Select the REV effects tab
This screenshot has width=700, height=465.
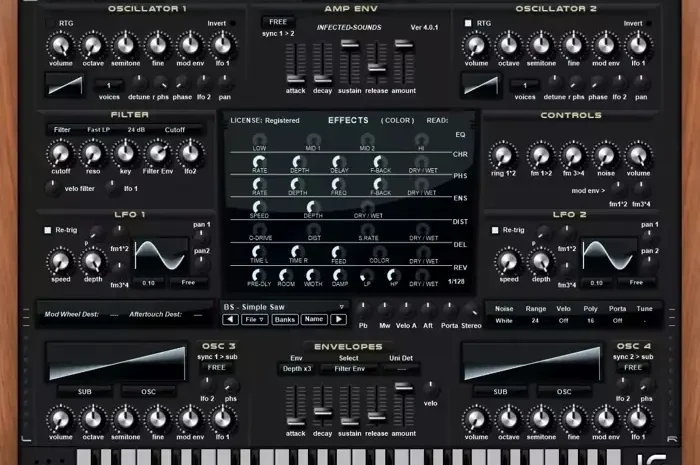click(x=460, y=268)
